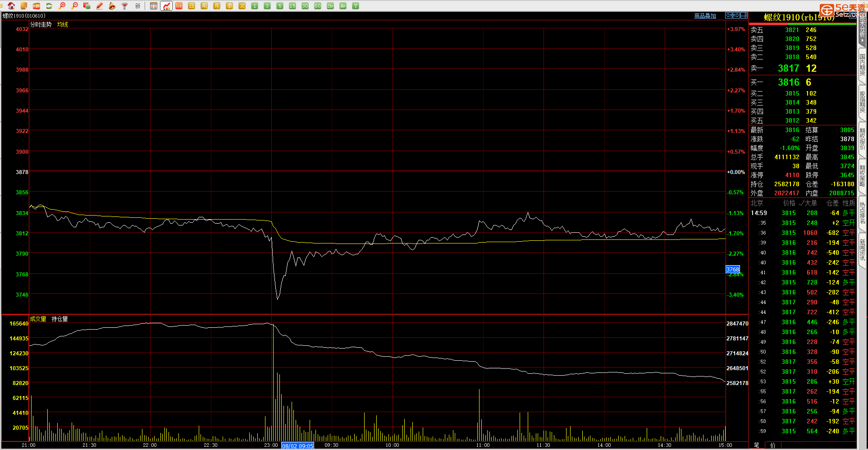Switch to the quote list table view

(x=154, y=6)
